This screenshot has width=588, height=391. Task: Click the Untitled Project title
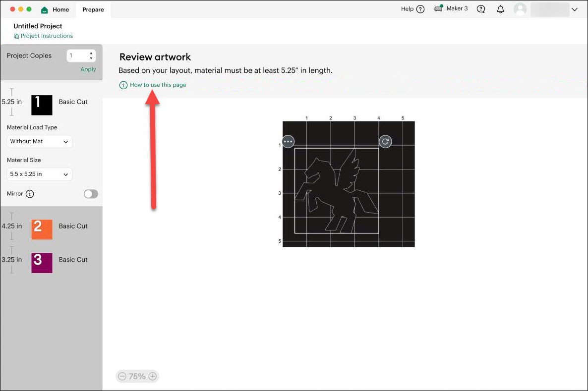pyautogui.click(x=38, y=26)
